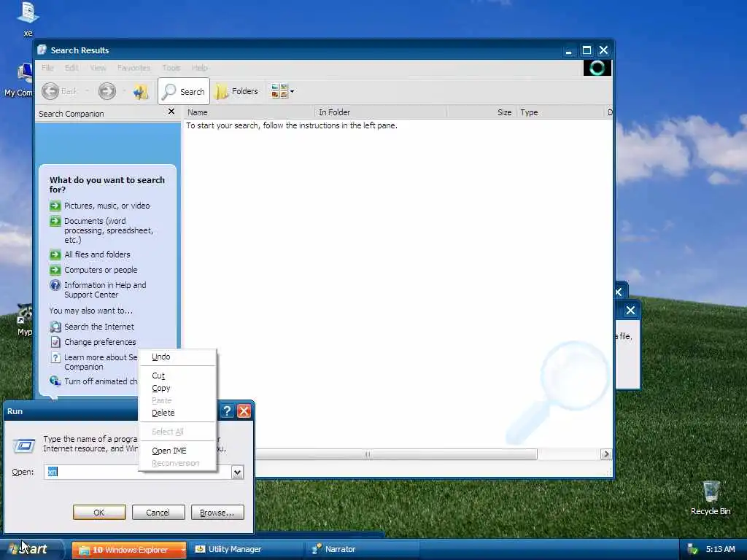Screen dimensions: 747x560
Task: Click the green arrow beside Documents
Action: (x=55, y=221)
